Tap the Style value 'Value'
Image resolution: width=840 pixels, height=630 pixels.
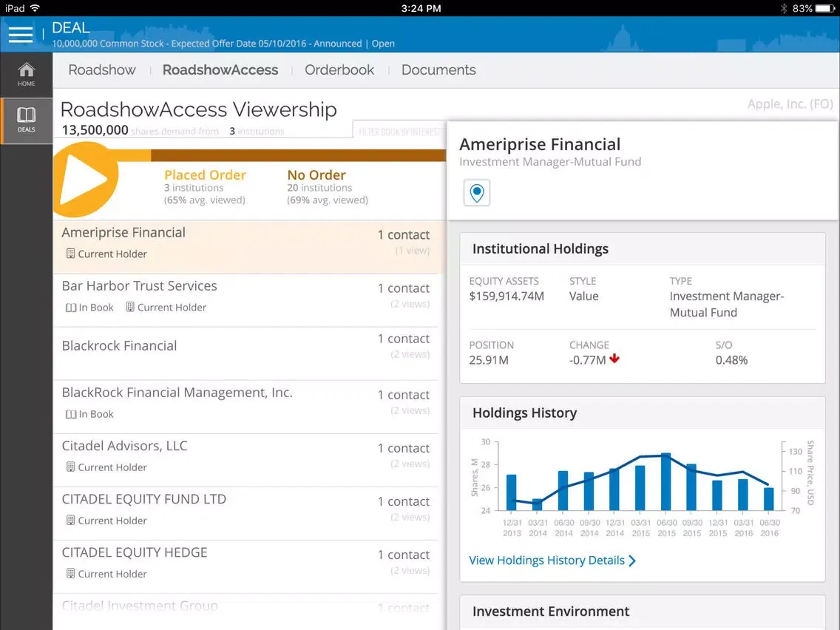point(584,297)
